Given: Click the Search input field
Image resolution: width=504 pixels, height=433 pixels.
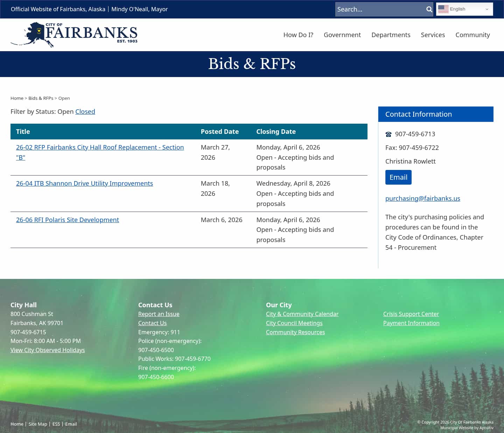Looking at the screenshot, I should point(378,9).
